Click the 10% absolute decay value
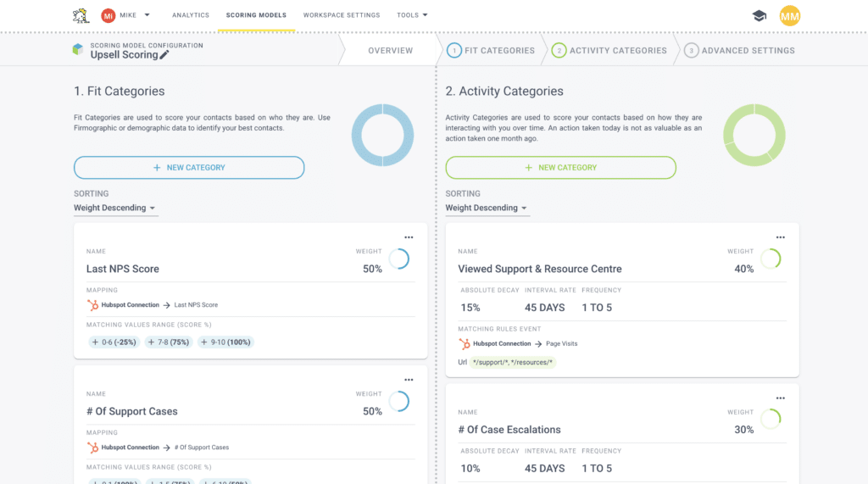This screenshot has width=868, height=484. tap(470, 469)
